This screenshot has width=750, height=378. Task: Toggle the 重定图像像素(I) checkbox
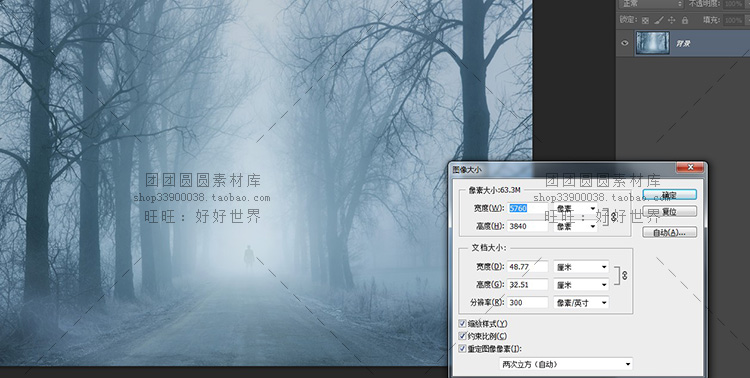point(462,349)
